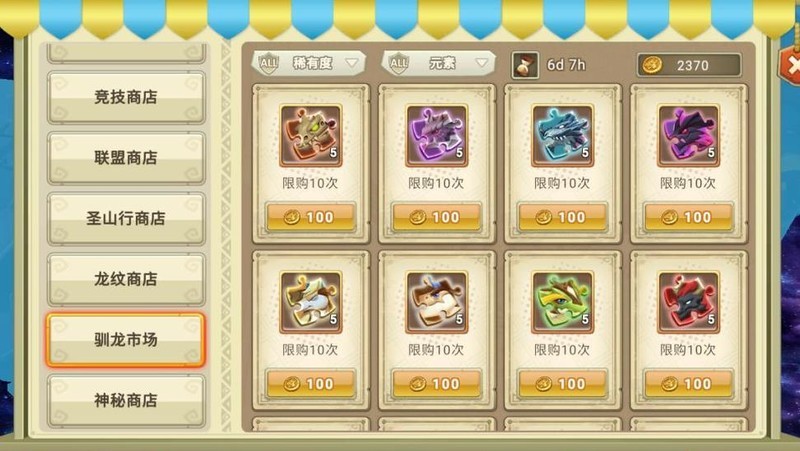This screenshot has height=451, width=800.
Task: Switch to the 联盟商店 shop tab
Action: click(126, 158)
